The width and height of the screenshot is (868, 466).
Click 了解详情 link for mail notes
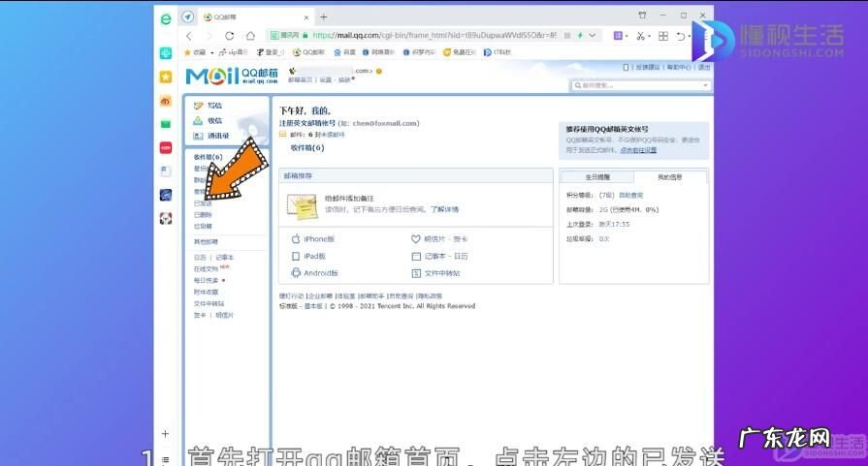[444, 209]
